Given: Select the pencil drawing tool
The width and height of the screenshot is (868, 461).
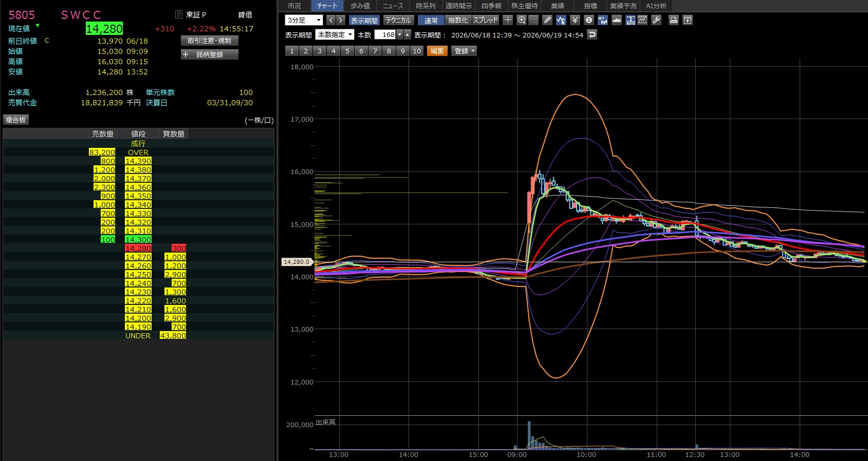Looking at the screenshot, I should click(x=547, y=20).
